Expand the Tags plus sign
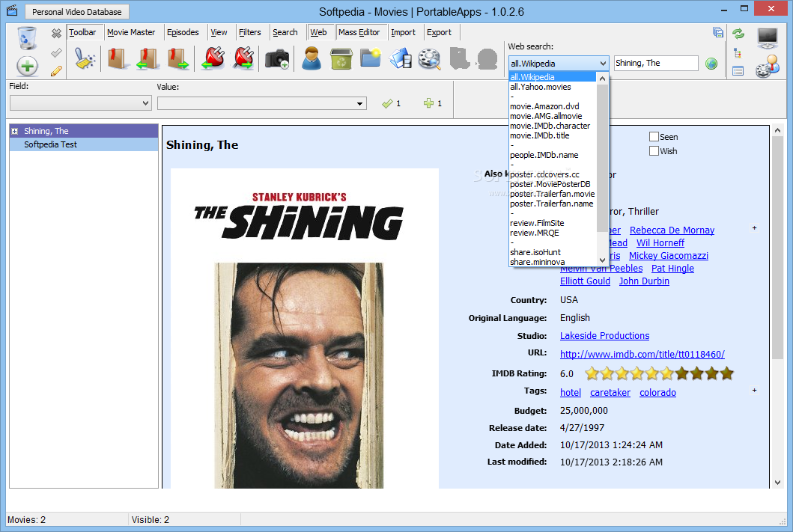 [x=754, y=390]
